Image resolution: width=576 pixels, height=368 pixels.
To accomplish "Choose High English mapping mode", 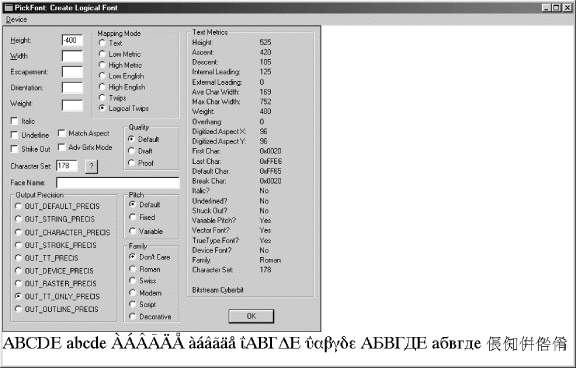I will click(x=102, y=87).
